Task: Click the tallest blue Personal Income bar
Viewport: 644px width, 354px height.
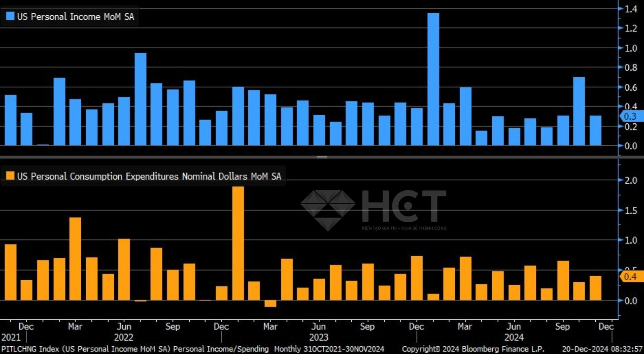Action: [x=433, y=79]
